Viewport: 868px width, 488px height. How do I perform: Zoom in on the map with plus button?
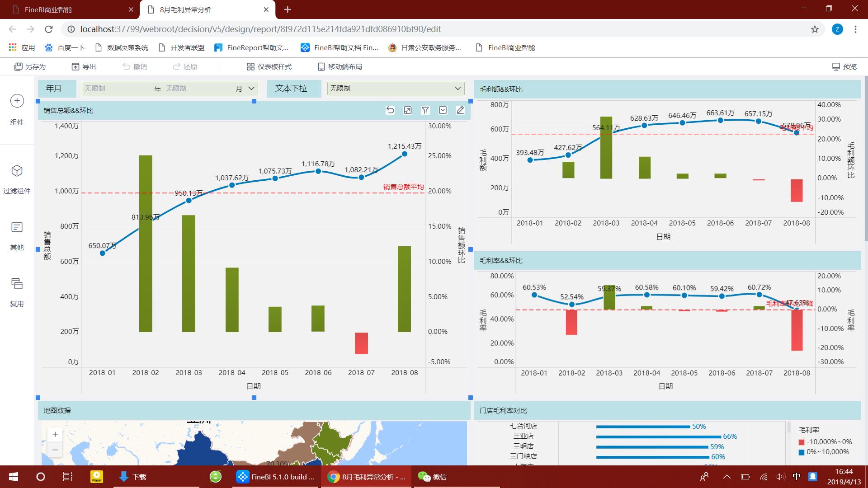click(55, 435)
